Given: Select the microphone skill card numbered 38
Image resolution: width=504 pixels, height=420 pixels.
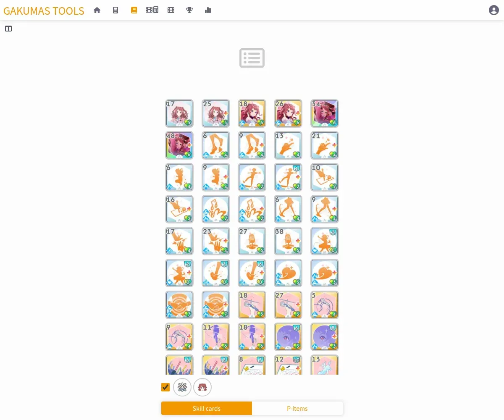Looking at the screenshot, I should tap(288, 241).
